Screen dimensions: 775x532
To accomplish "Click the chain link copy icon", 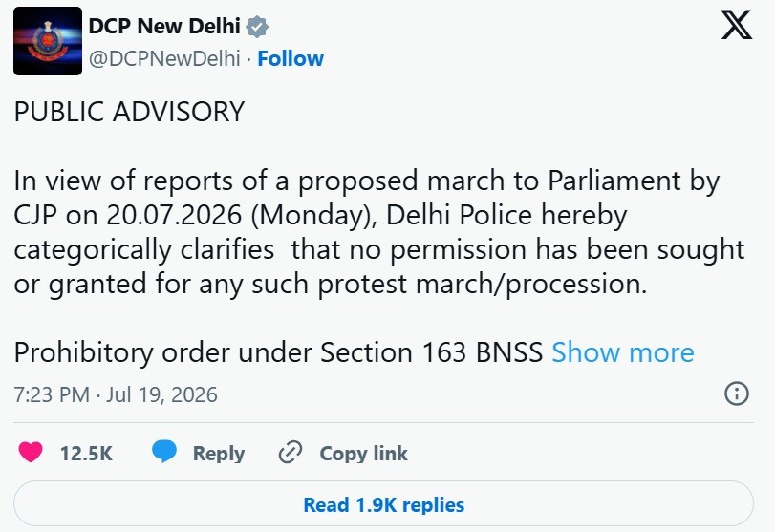I will coord(291,453).
